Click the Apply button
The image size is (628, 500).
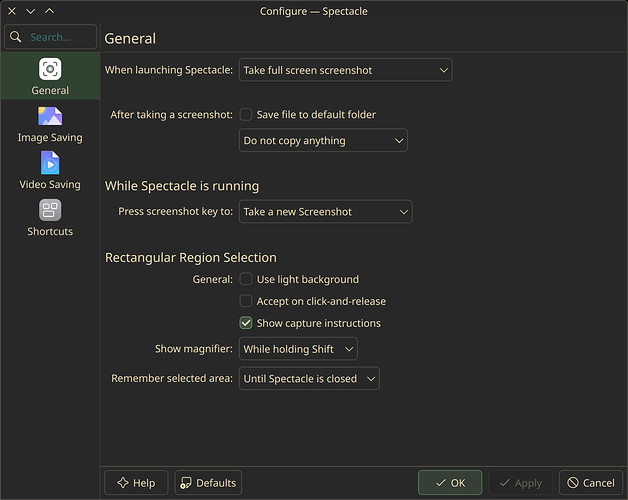521,483
